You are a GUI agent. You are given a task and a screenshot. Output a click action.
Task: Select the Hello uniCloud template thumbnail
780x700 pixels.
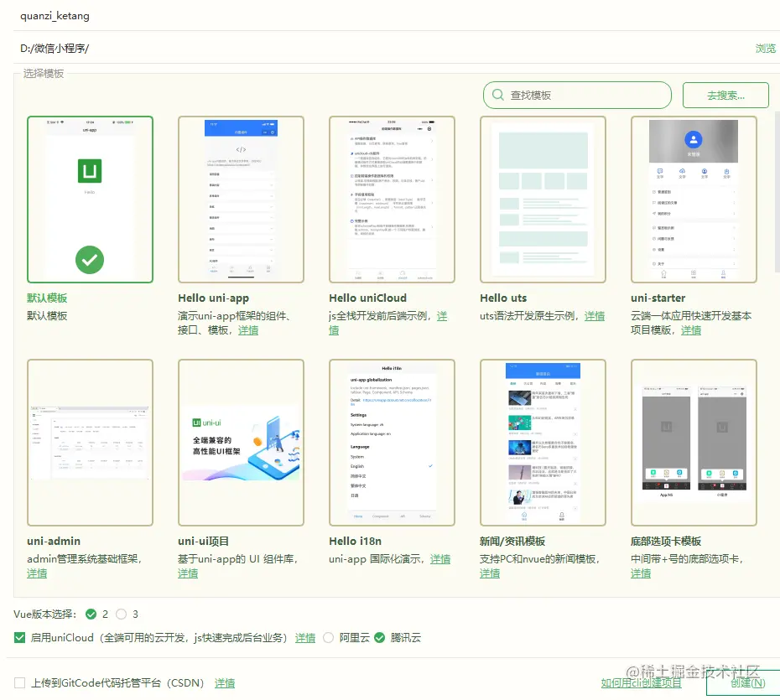point(392,200)
